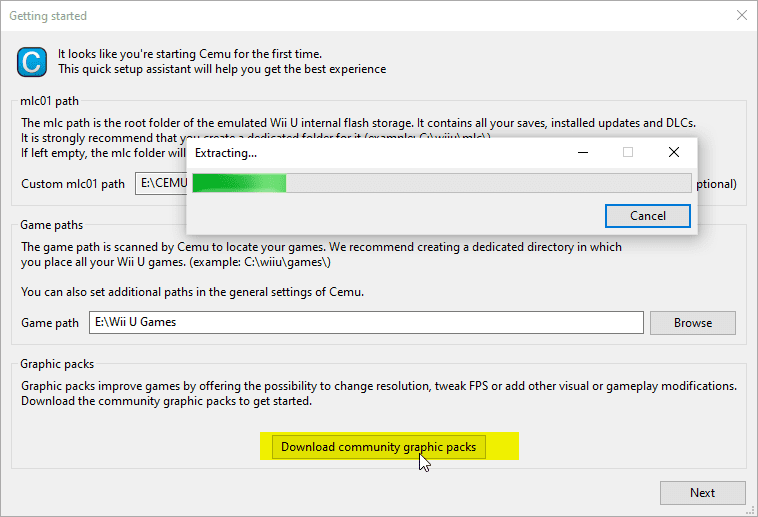This screenshot has height=517, width=758.
Task: Minimize the Extracting dialog
Action: pos(582,152)
